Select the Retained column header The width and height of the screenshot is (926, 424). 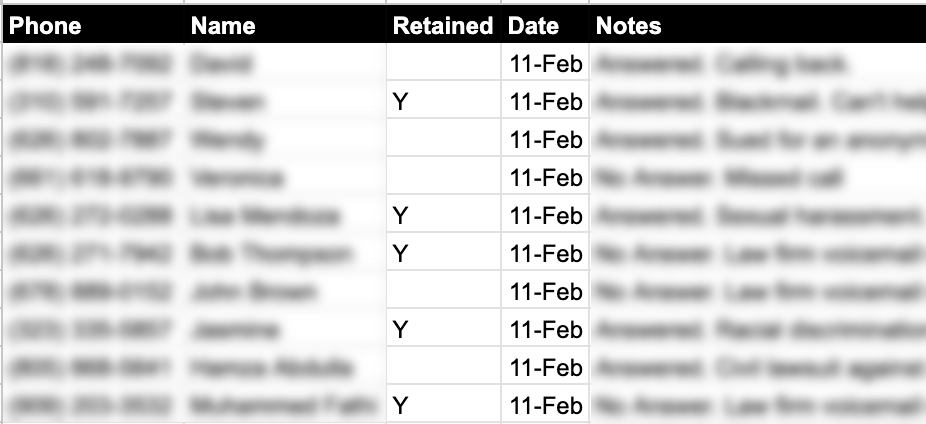(x=444, y=25)
